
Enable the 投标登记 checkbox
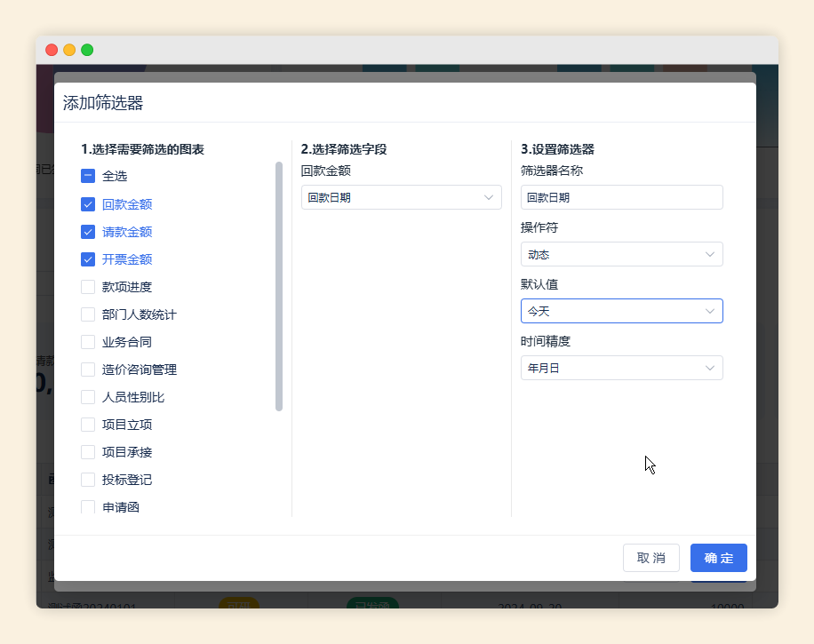[x=88, y=480]
